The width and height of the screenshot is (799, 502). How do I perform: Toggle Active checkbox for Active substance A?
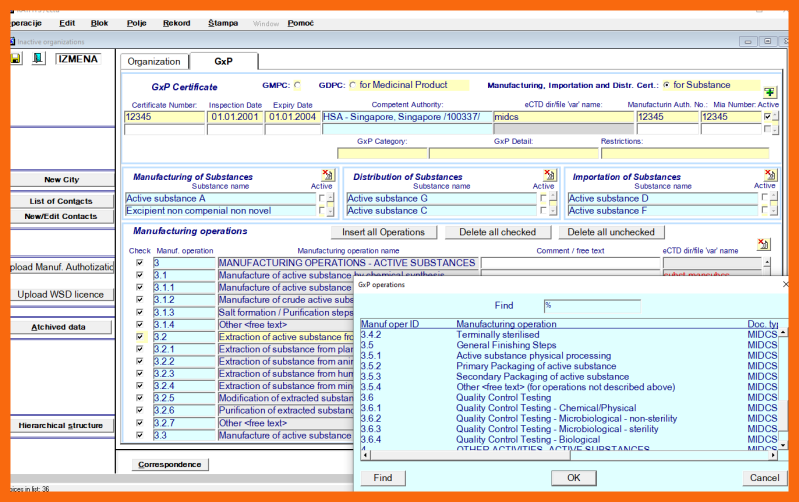pos(321,198)
